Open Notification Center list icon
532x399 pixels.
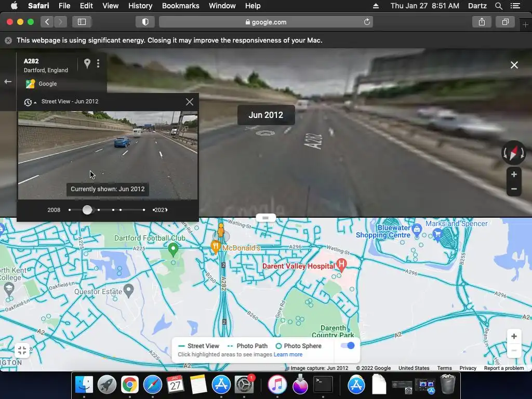coord(515,6)
